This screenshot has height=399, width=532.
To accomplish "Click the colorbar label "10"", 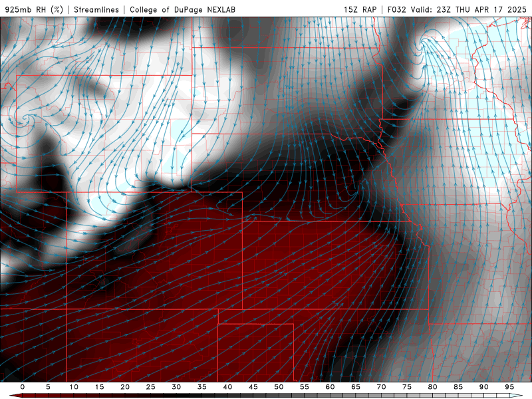I will click(74, 387).
